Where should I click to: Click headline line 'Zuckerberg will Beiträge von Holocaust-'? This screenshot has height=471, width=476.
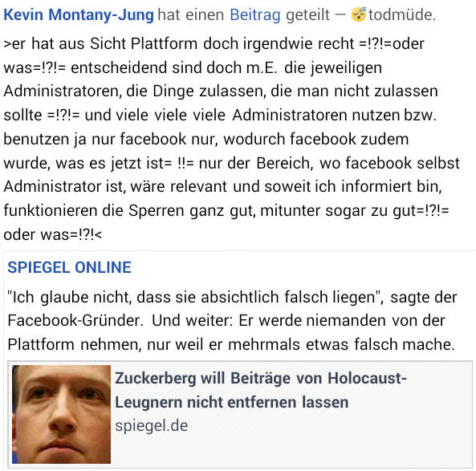pyautogui.click(x=260, y=379)
